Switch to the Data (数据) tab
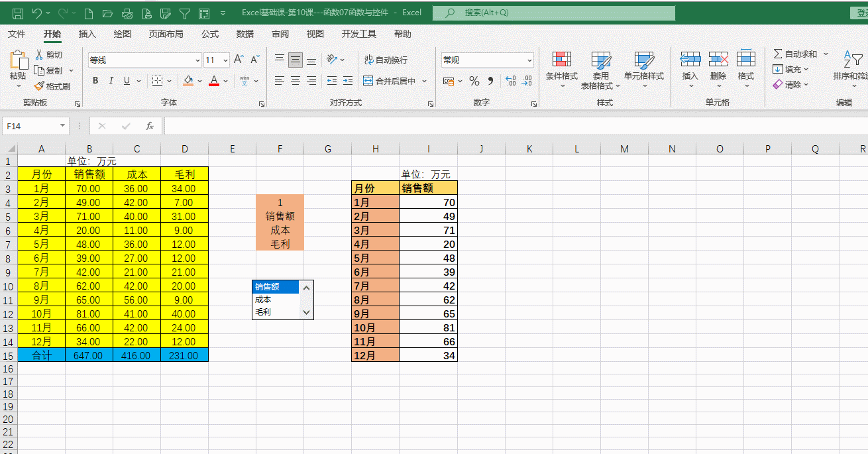Viewport: 868px width, 454px height. tap(245, 34)
